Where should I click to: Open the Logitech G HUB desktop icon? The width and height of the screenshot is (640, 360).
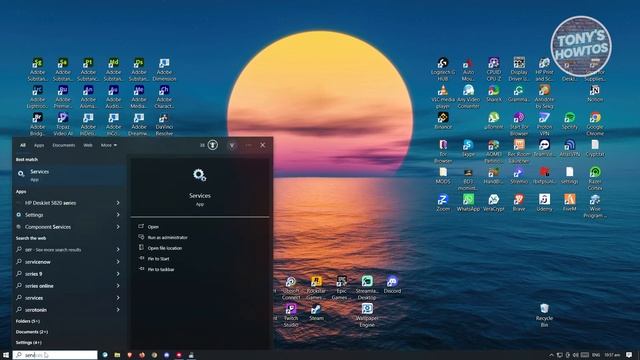[x=443, y=69]
